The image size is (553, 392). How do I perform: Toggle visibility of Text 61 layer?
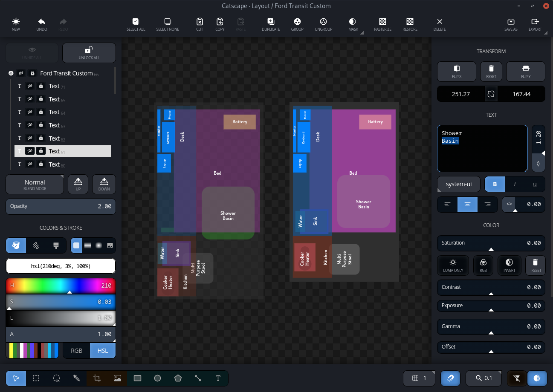click(30, 151)
